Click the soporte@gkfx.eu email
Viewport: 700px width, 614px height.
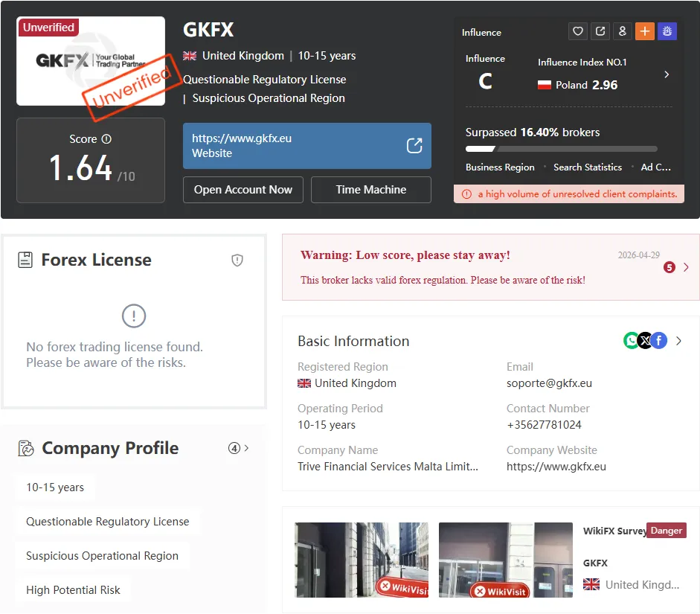click(x=549, y=383)
